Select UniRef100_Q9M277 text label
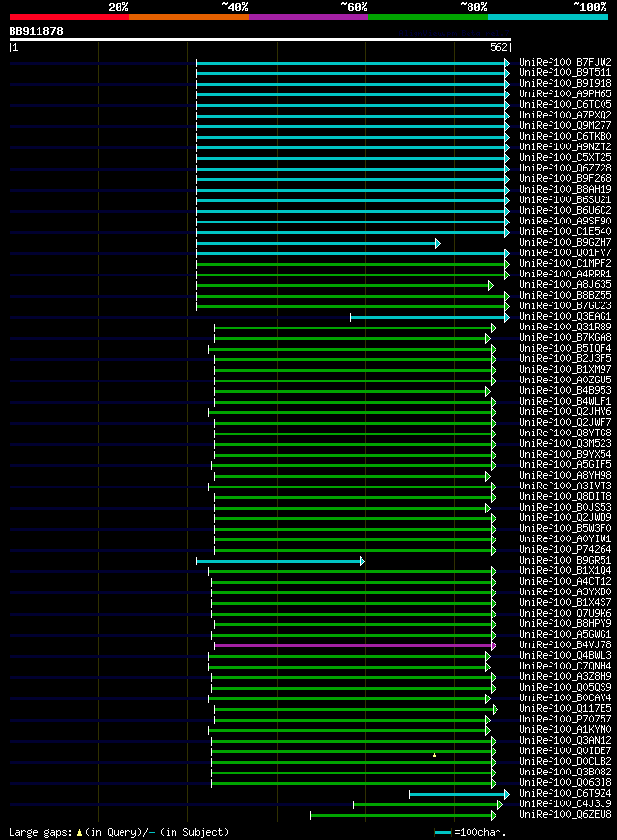The height and width of the screenshot is (840, 617). click(565, 126)
